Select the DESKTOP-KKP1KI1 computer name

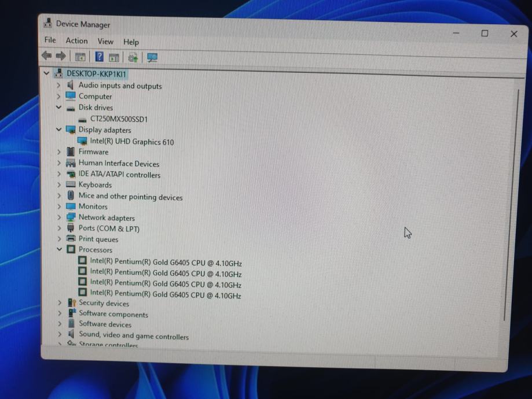tap(96, 73)
